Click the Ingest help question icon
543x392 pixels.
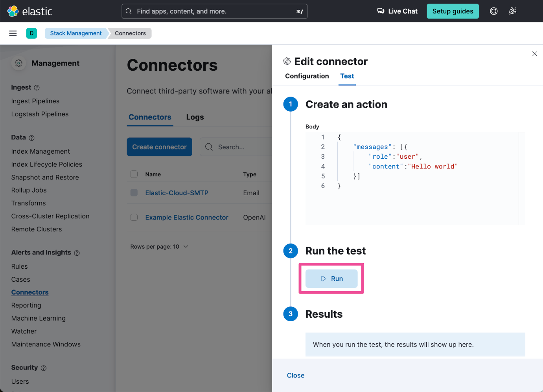(x=37, y=88)
